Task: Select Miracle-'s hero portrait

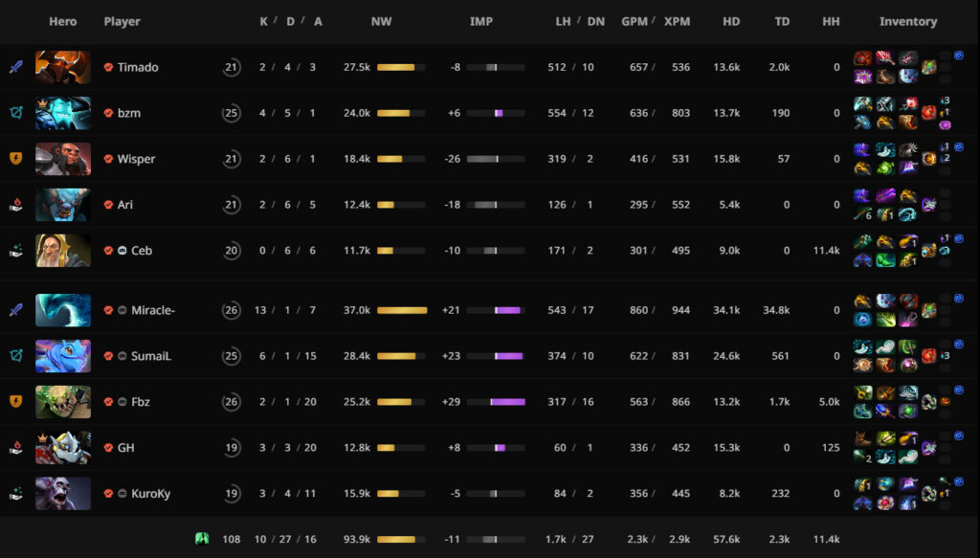Action: 63,310
